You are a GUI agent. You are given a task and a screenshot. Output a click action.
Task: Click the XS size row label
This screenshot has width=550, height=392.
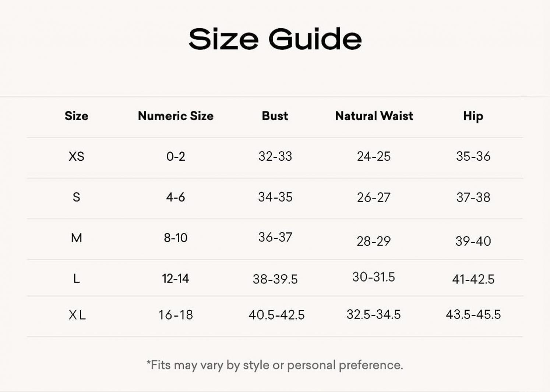pyautogui.click(x=77, y=156)
